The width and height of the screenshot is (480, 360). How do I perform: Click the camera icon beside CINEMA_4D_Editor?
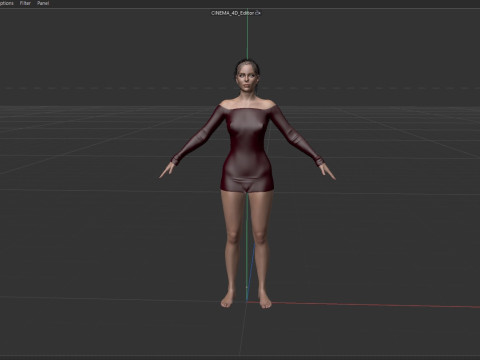[258, 13]
